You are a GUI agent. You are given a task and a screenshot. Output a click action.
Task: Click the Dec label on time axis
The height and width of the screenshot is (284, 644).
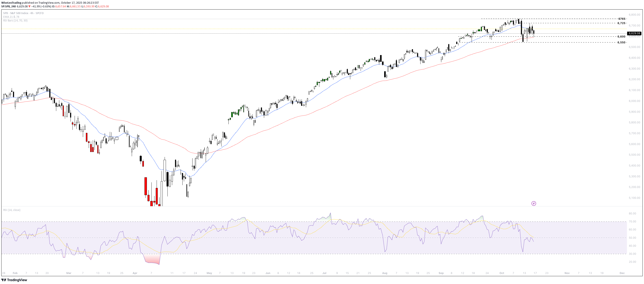622,273
